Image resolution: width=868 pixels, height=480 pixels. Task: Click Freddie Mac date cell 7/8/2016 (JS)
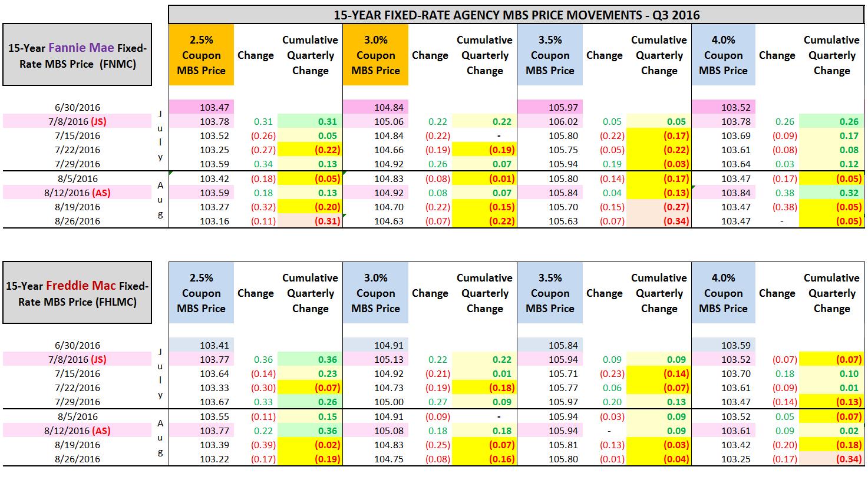tap(77, 359)
